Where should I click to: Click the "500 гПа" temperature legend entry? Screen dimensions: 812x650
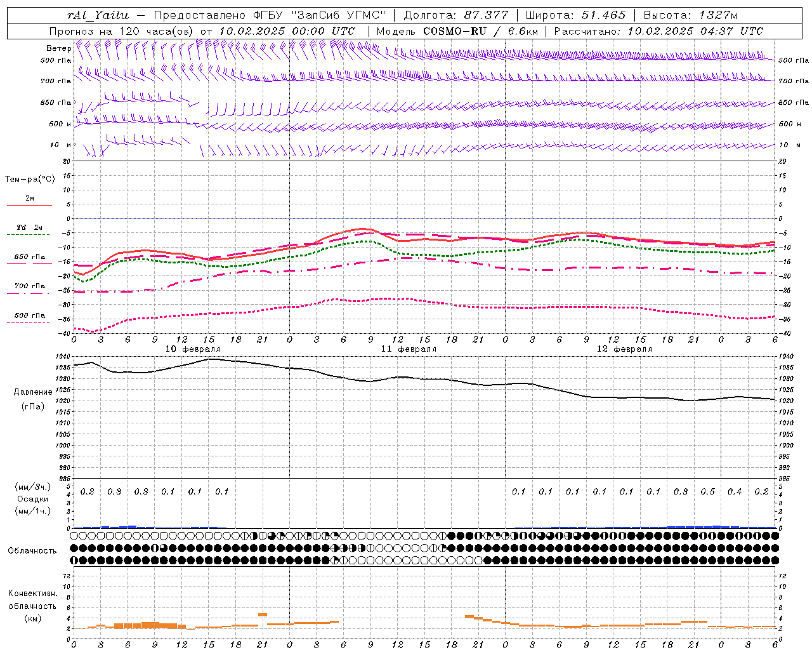click(30, 315)
